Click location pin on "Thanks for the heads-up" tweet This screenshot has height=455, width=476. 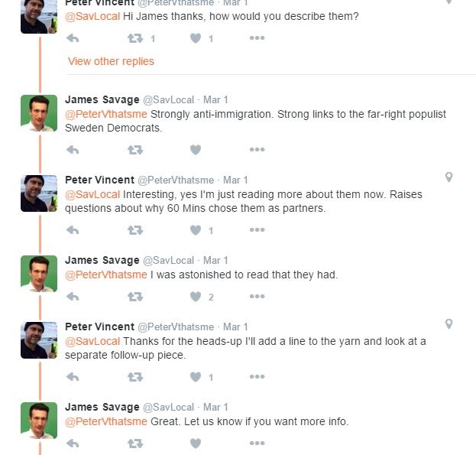coord(448,324)
